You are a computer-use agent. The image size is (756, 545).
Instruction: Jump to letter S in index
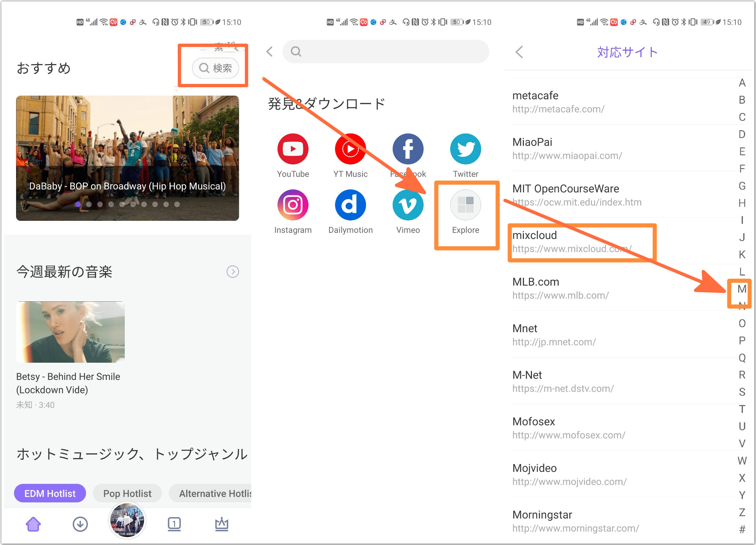742,392
